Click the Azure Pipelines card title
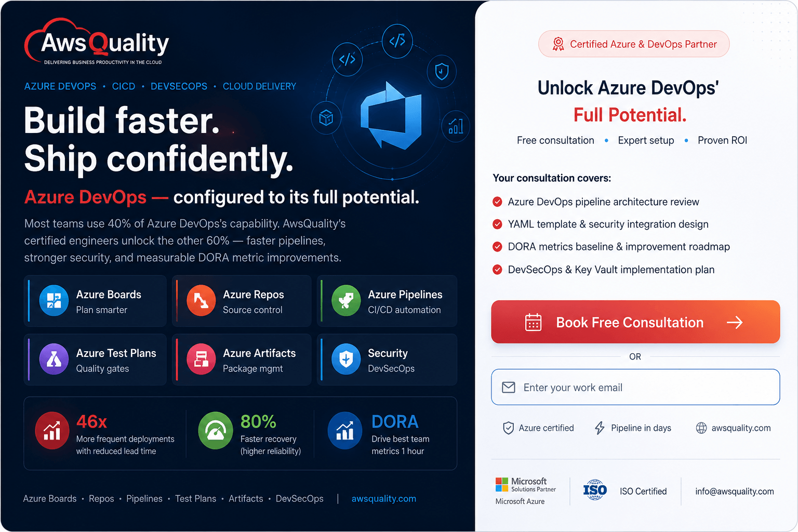The height and width of the screenshot is (532, 798). click(x=405, y=295)
